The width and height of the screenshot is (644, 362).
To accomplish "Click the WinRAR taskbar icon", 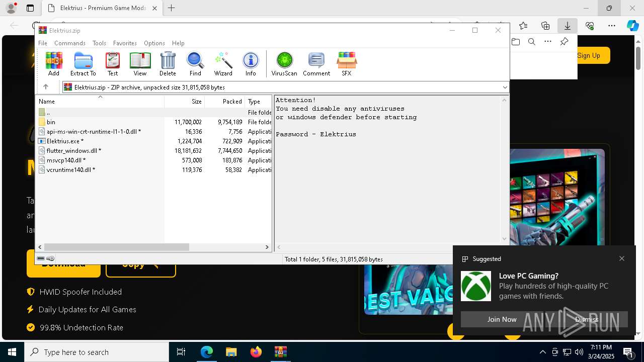I will point(280,352).
